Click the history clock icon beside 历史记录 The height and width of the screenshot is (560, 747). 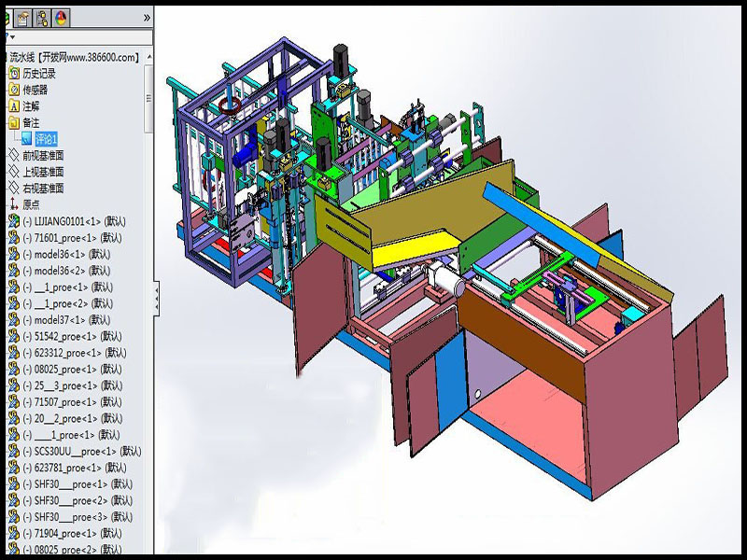(x=13, y=73)
